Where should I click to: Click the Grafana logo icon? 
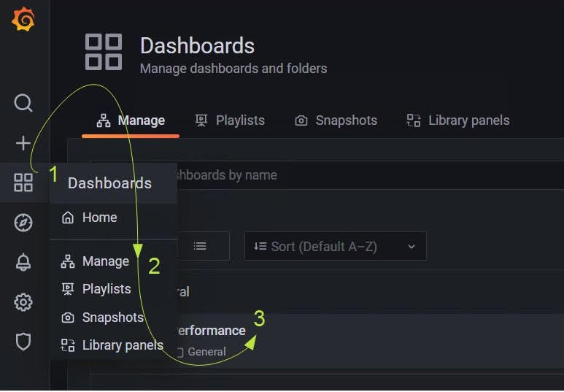pos(23,19)
